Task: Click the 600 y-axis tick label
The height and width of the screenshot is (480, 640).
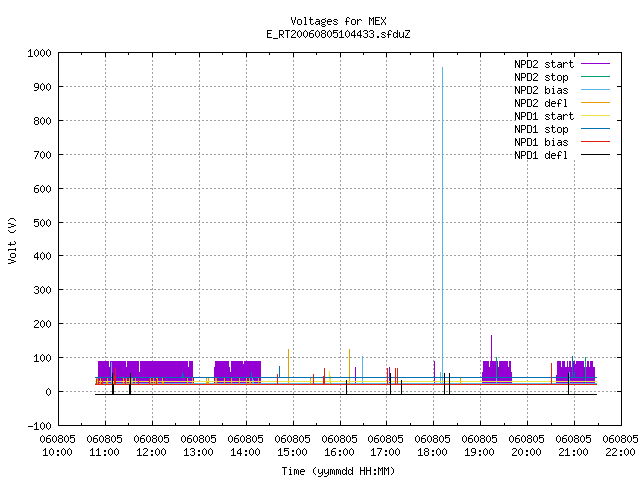Action: point(42,189)
